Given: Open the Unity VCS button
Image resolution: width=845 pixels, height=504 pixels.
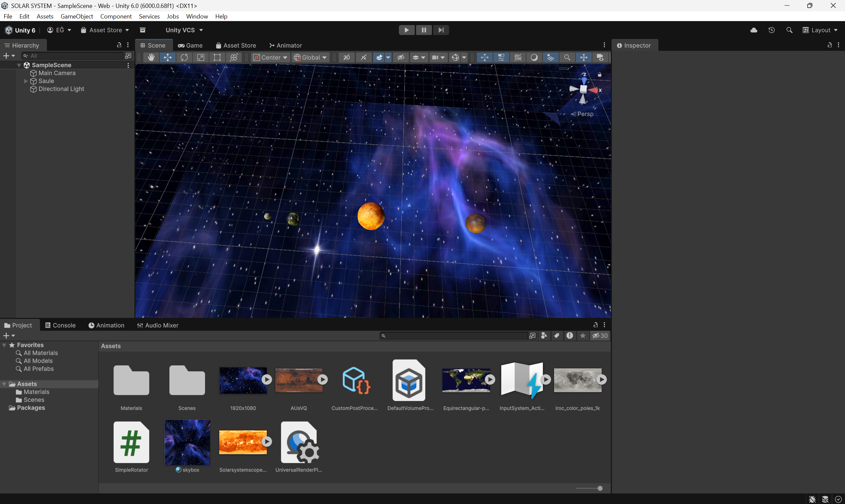Looking at the screenshot, I should pyautogui.click(x=184, y=30).
